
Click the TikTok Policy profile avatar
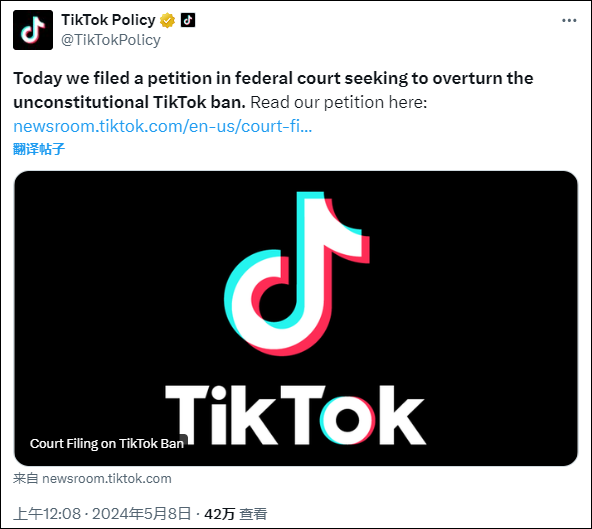[33, 30]
